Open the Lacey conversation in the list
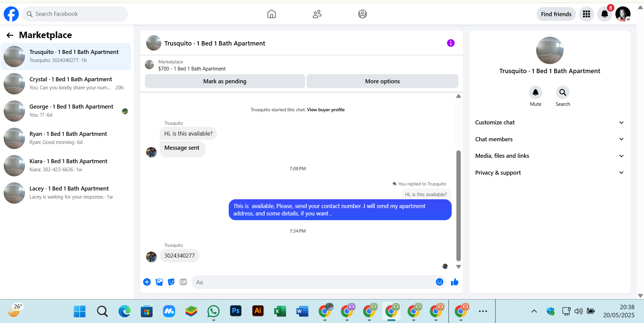The height and width of the screenshot is (323, 644). 66,193
